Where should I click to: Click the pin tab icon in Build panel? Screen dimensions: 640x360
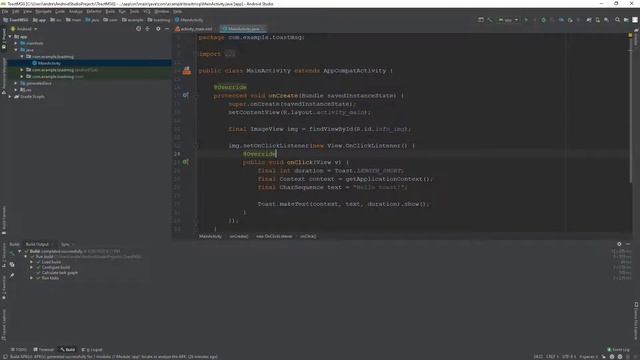[12, 276]
